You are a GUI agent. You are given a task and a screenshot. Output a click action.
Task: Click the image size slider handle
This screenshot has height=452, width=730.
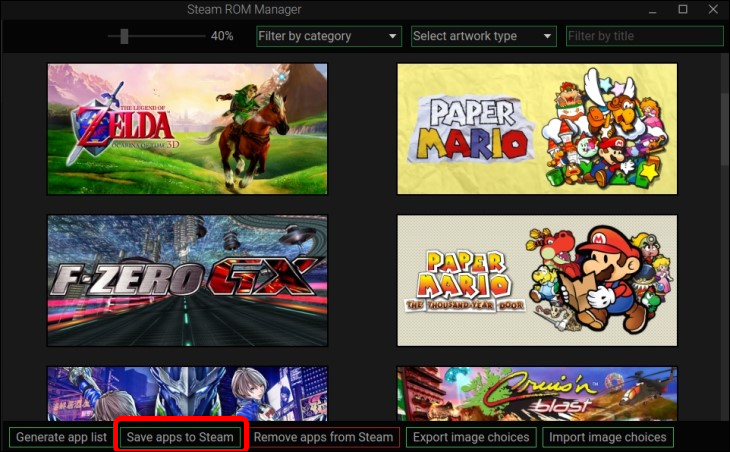tap(124, 36)
